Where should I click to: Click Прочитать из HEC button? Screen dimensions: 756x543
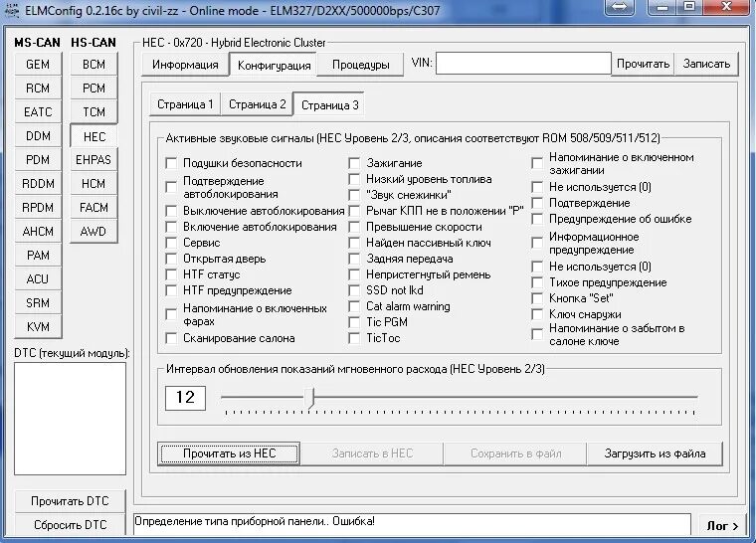click(x=229, y=453)
